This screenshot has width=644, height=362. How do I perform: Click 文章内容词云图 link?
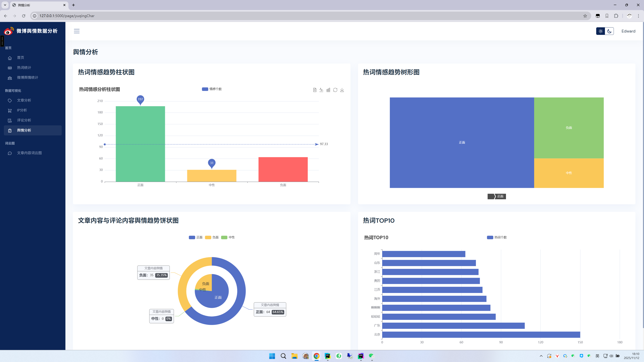click(x=29, y=153)
